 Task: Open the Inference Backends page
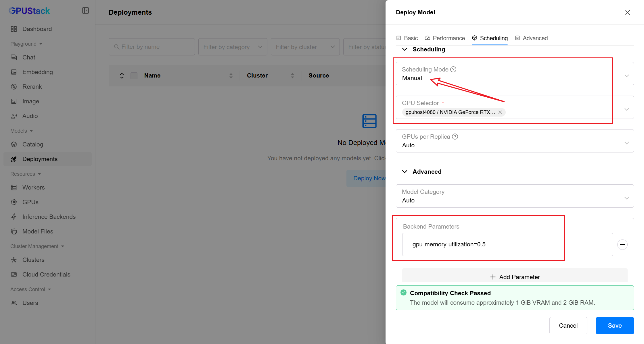(x=49, y=217)
